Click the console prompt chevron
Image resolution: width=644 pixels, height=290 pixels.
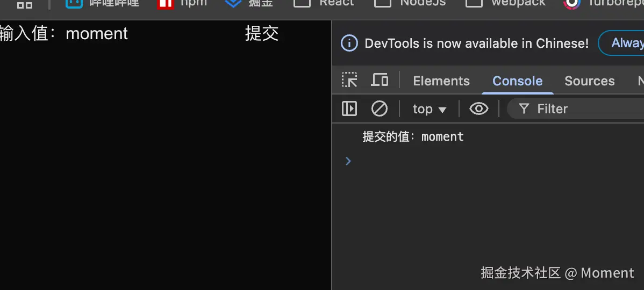point(348,161)
